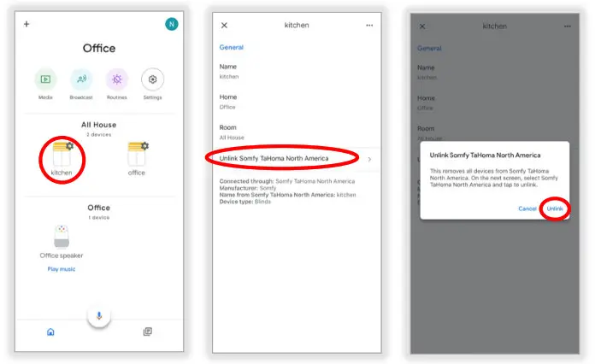Image resolution: width=595 pixels, height=364 pixels.
Task: Tap the Office speaker device
Action: coord(62,242)
